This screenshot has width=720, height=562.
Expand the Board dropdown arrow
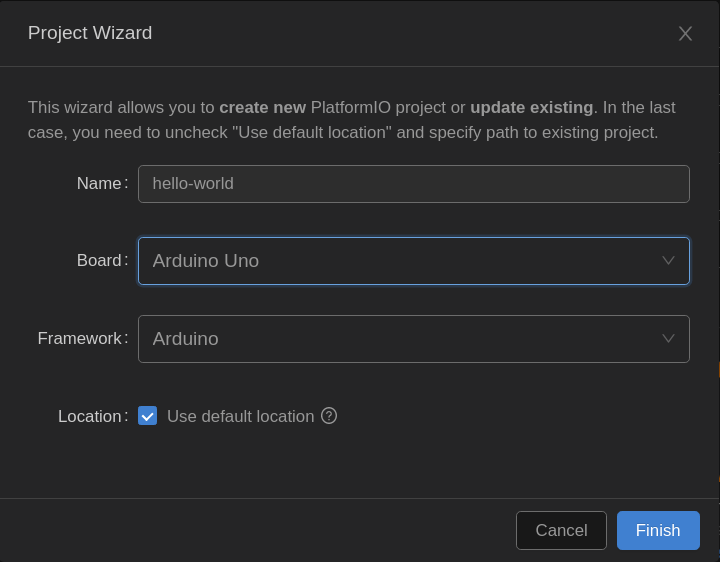(x=668, y=260)
